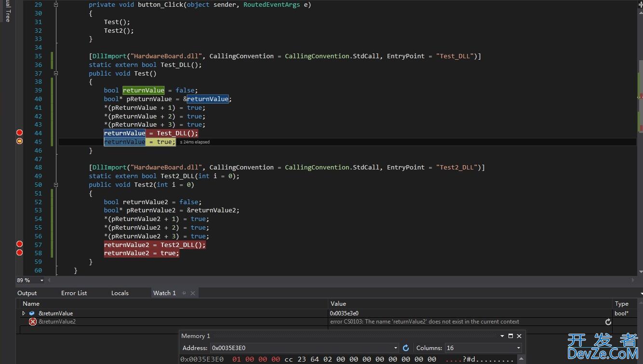
Task: Click the empty new watch entry row
Action: [x=174, y=330]
